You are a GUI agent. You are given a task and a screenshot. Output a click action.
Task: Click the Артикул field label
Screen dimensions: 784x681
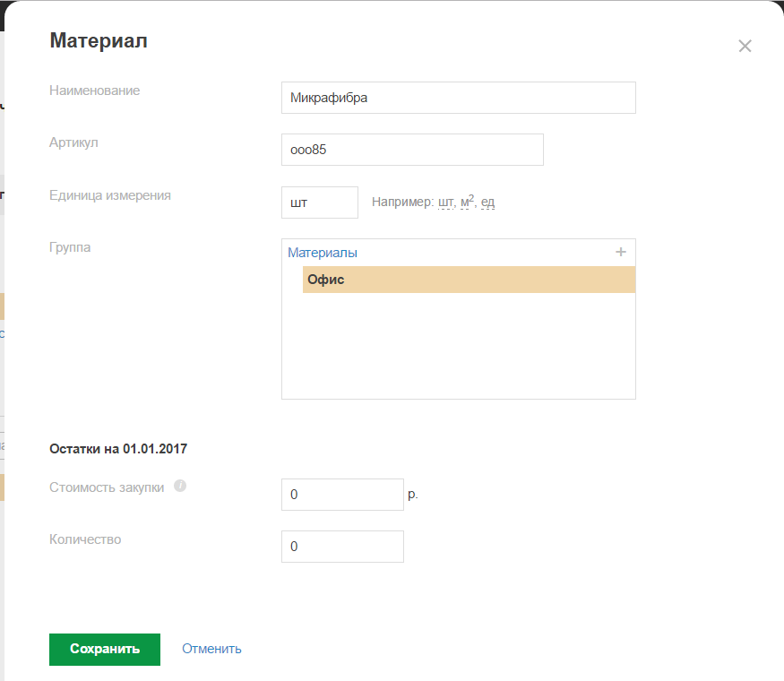[x=73, y=142]
